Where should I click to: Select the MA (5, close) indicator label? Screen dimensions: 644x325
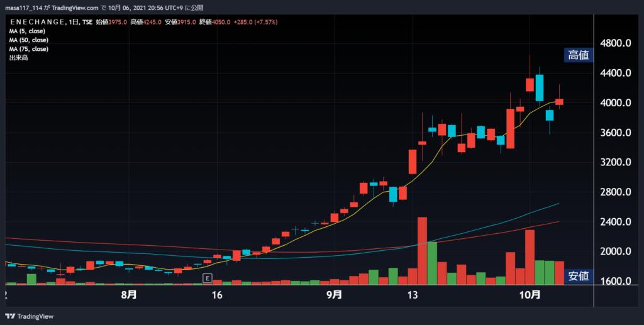coord(27,31)
